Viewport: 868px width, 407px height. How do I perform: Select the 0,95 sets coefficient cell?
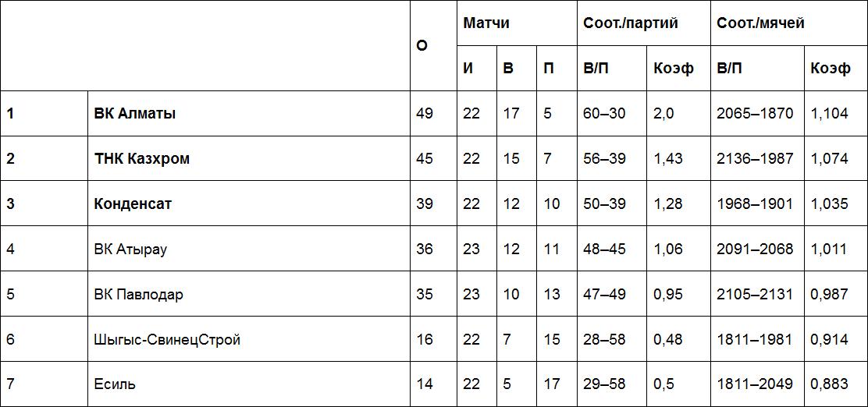(667, 294)
